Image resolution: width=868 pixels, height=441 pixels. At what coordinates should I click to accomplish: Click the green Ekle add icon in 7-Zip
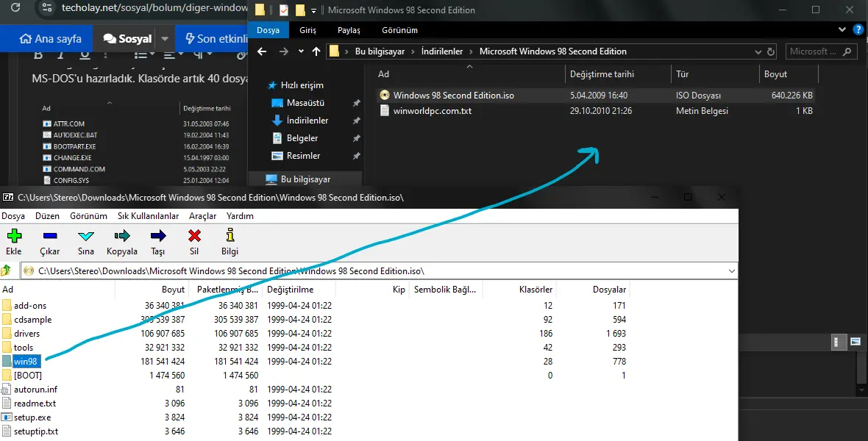tap(14, 236)
